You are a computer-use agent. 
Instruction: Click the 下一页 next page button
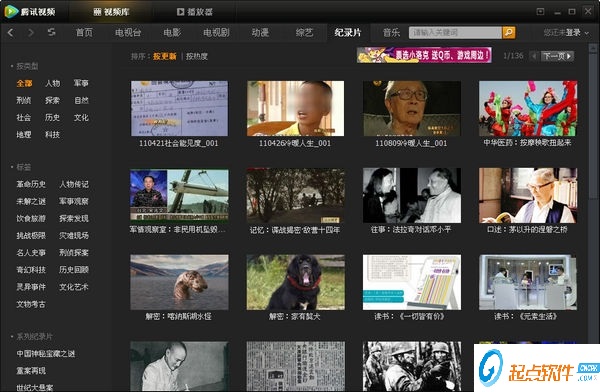pos(557,56)
